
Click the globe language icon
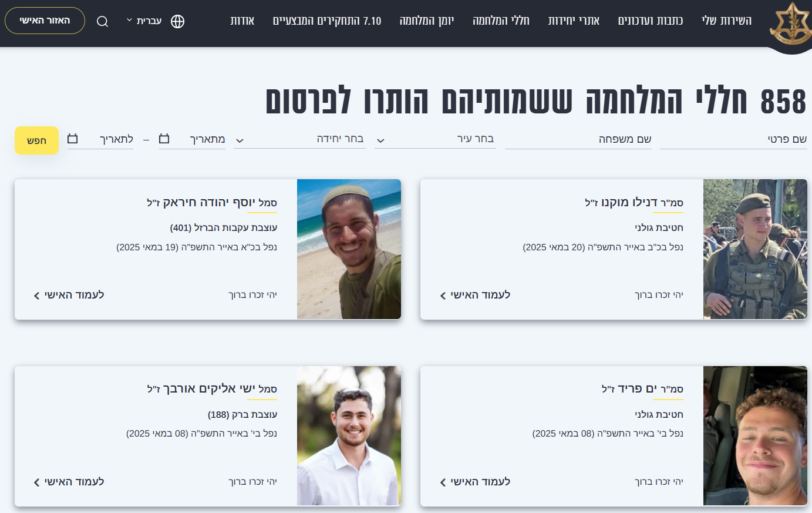[177, 22]
